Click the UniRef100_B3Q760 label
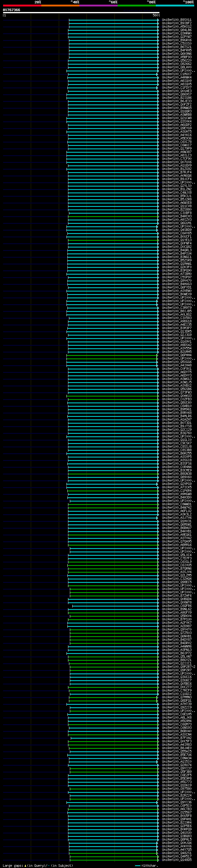 177,433
